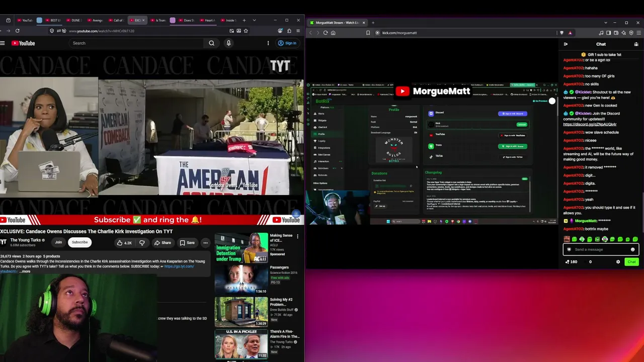Switch to the BEST U... browser tab

tap(53, 21)
